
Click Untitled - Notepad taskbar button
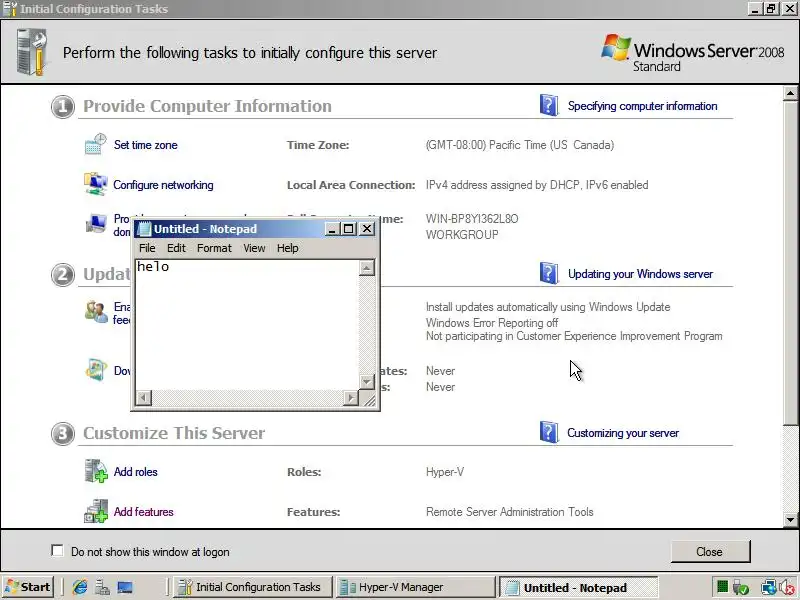[x=579, y=588]
